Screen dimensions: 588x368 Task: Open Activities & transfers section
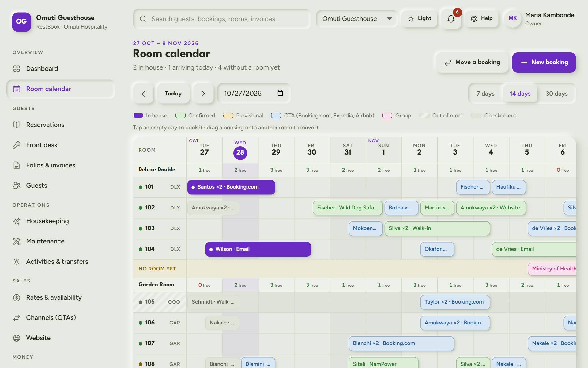[61, 262]
